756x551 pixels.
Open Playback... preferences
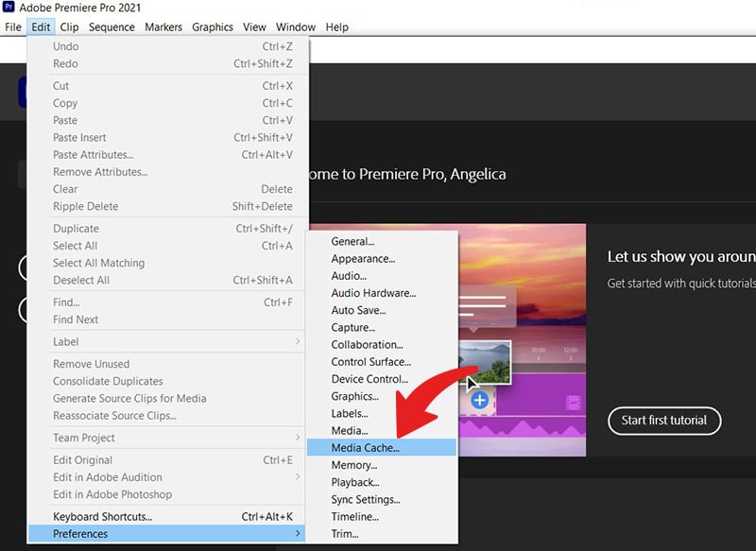tap(382, 482)
